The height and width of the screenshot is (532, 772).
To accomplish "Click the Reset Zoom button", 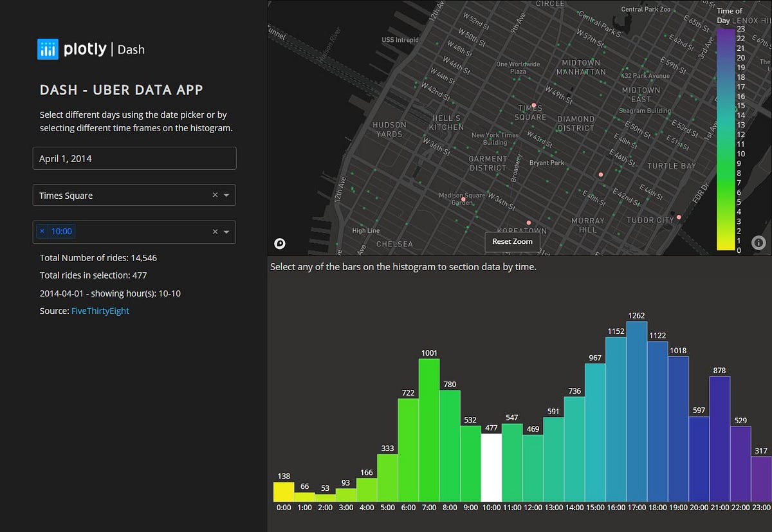I will 512,242.
